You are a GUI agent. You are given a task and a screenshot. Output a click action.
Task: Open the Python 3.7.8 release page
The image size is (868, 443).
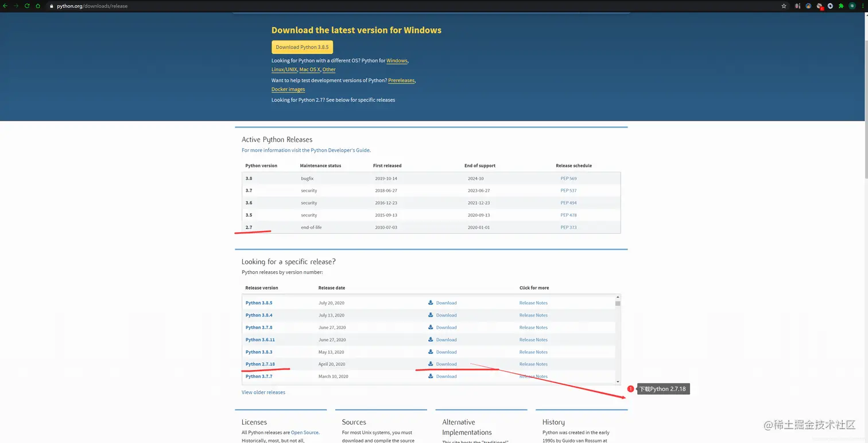point(259,328)
